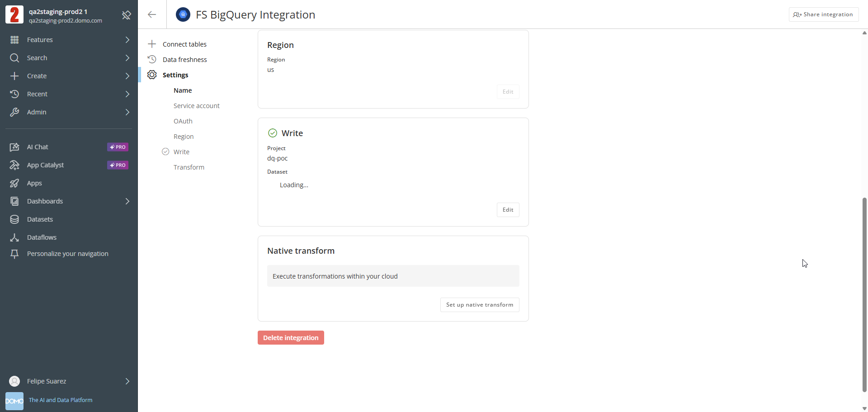Jump to the Region settings section

click(x=184, y=137)
